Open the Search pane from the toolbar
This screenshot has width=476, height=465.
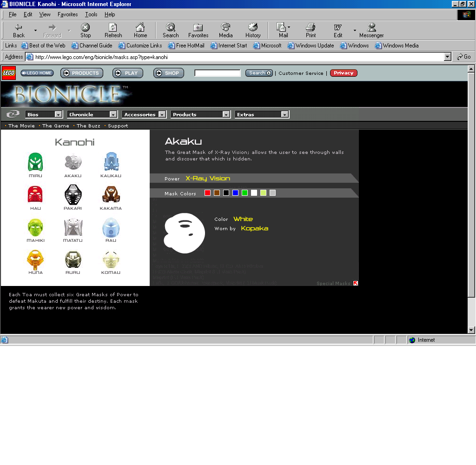click(x=171, y=31)
